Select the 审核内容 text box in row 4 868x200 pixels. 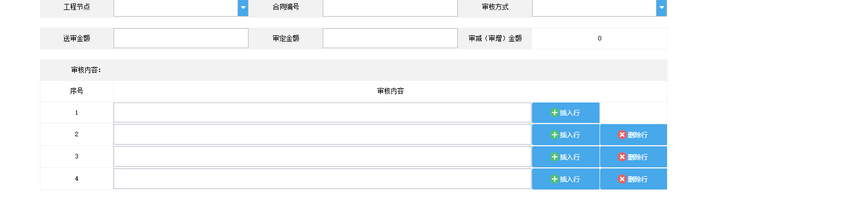click(x=322, y=179)
